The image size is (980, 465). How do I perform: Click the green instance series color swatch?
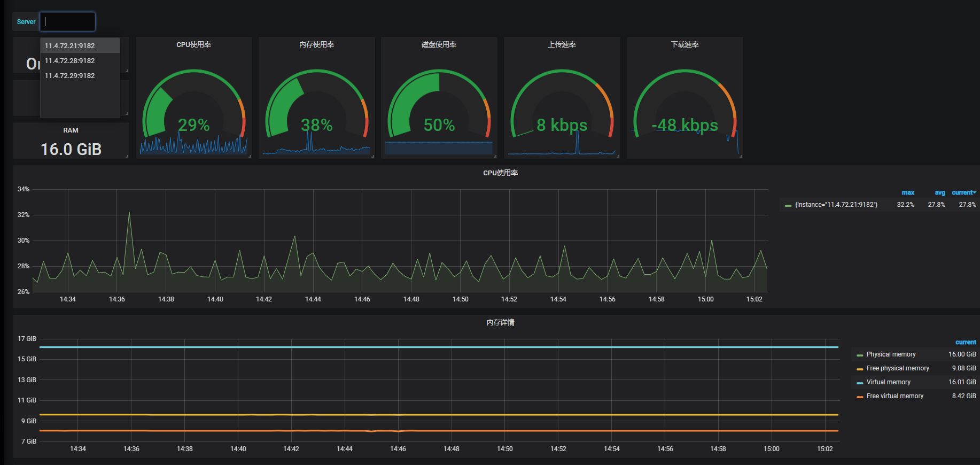pos(788,205)
